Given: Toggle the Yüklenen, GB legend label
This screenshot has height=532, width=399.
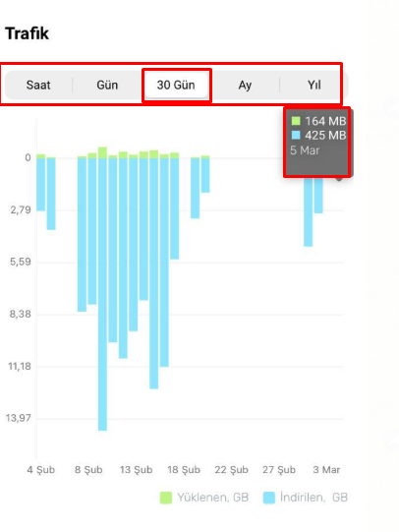Looking at the screenshot, I should click(x=213, y=498).
